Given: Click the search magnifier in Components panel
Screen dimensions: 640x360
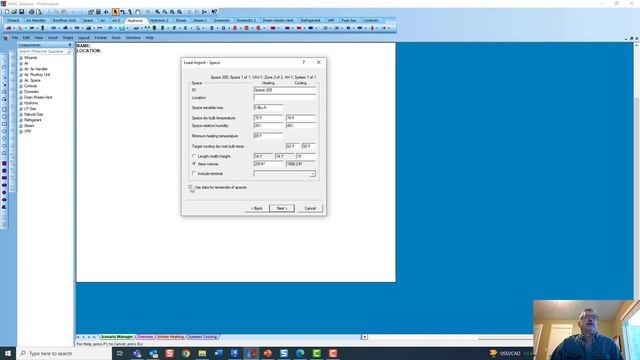Looking at the screenshot, I should [69, 51].
